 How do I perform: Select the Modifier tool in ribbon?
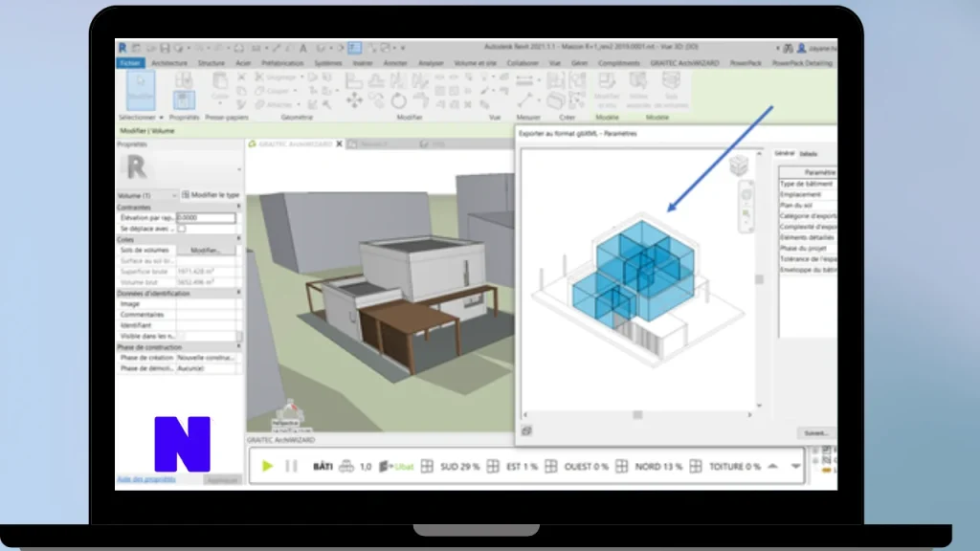coord(141,89)
